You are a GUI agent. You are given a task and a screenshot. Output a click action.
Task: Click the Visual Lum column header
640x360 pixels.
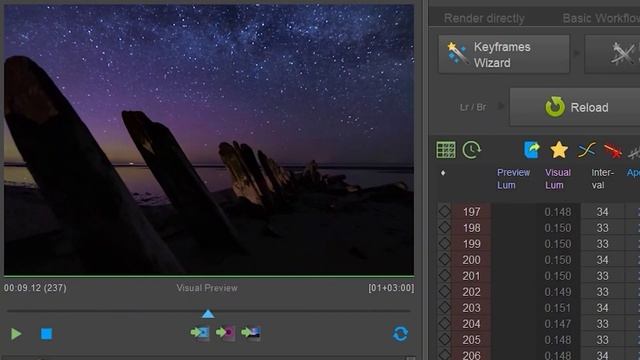pos(558,179)
